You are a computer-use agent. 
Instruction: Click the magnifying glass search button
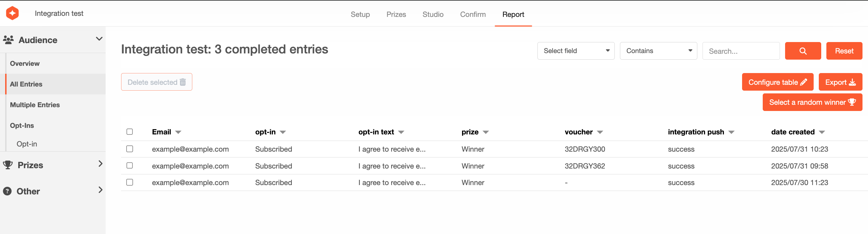point(803,51)
